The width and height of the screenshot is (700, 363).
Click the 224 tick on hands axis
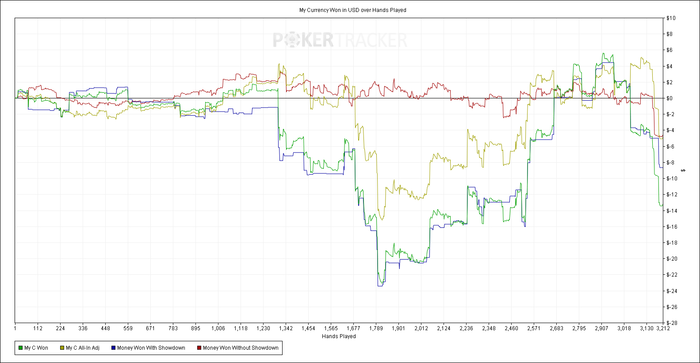[60, 329]
